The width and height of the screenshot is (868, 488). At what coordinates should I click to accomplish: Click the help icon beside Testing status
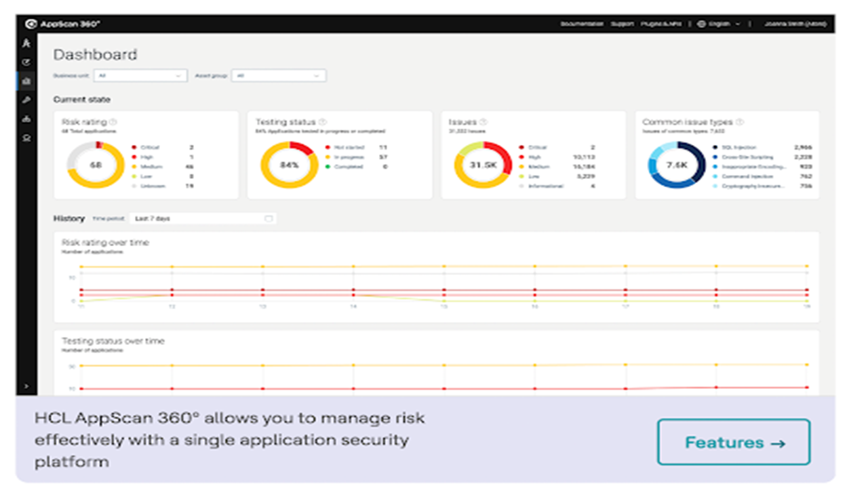coord(323,122)
